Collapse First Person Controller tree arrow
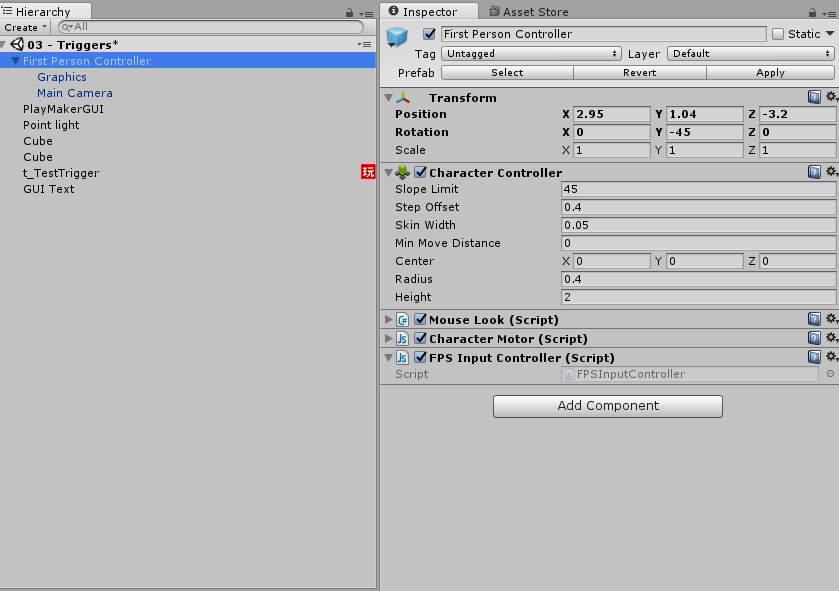The height and width of the screenshot is (591, 839). coord(16,61)
